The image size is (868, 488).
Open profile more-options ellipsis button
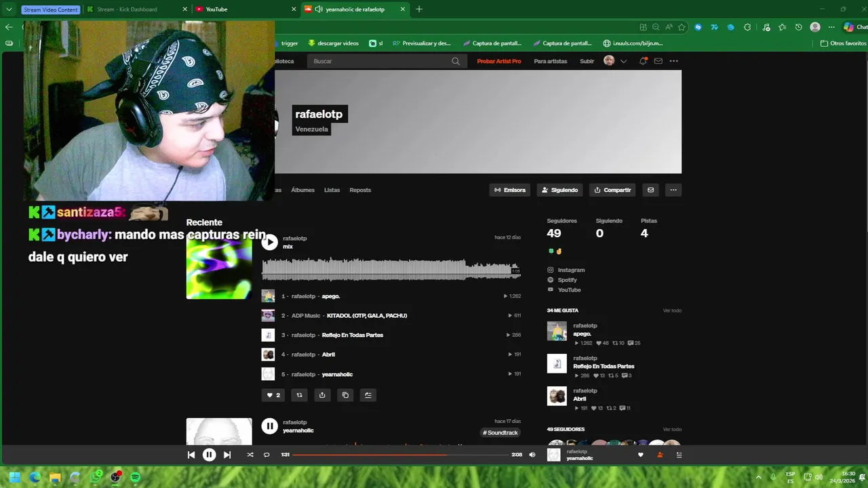pyautogui.click(x=673, y=190)
